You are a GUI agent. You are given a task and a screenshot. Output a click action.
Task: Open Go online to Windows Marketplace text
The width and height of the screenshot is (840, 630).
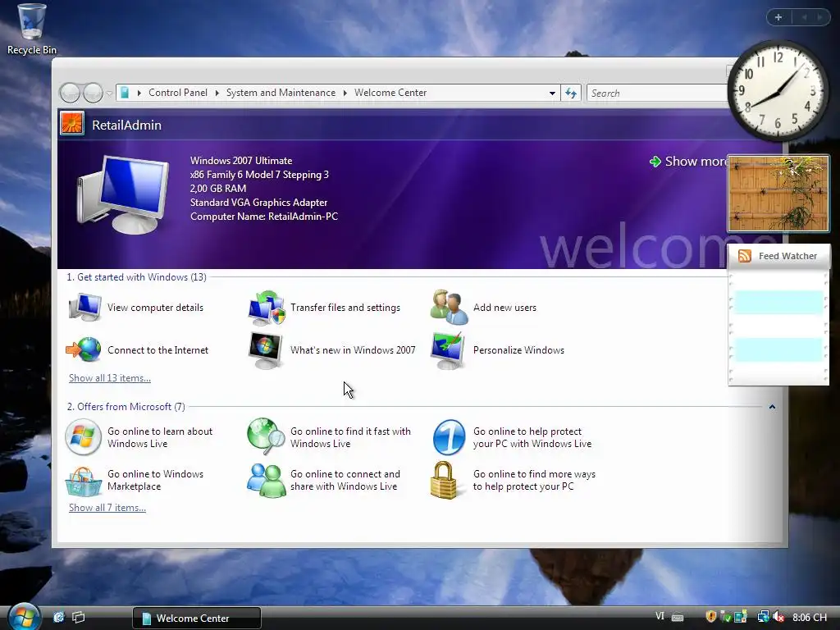pyautogui.click(x=155, y=480)
